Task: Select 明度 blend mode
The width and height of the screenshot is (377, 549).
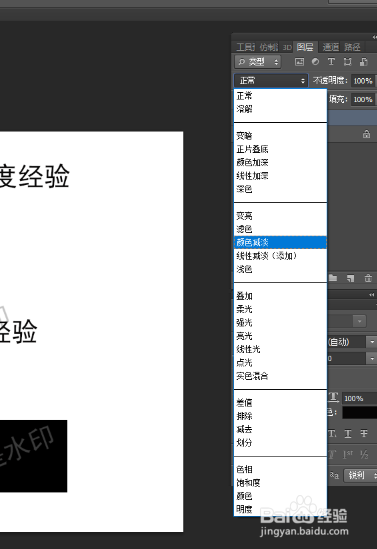Action: click(280, 509)
